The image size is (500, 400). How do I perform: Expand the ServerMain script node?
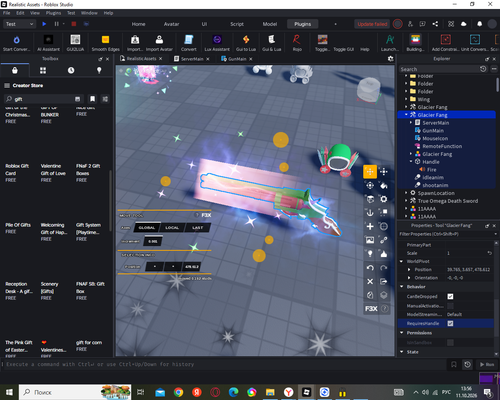pos(411,123)
